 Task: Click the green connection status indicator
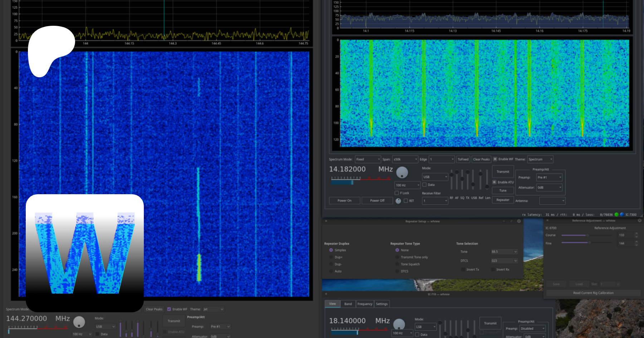coord(616,215)
